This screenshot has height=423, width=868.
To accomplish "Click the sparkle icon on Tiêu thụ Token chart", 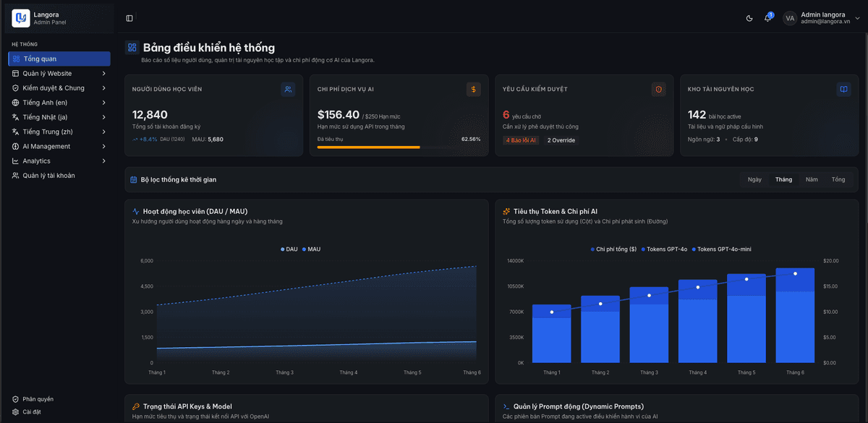I will point(506,211).
